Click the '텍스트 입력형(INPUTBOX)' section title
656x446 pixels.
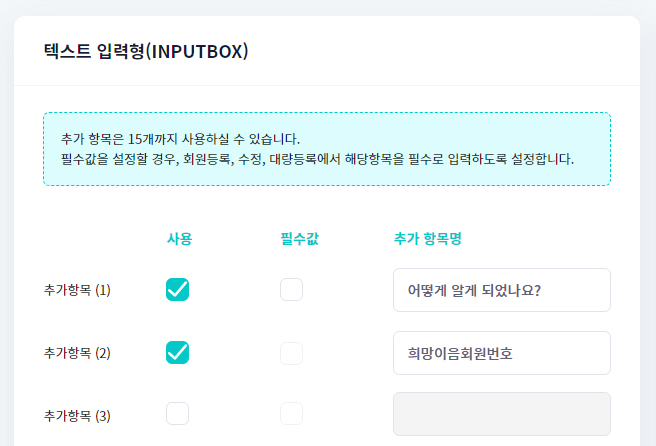[x=146, y=51]
